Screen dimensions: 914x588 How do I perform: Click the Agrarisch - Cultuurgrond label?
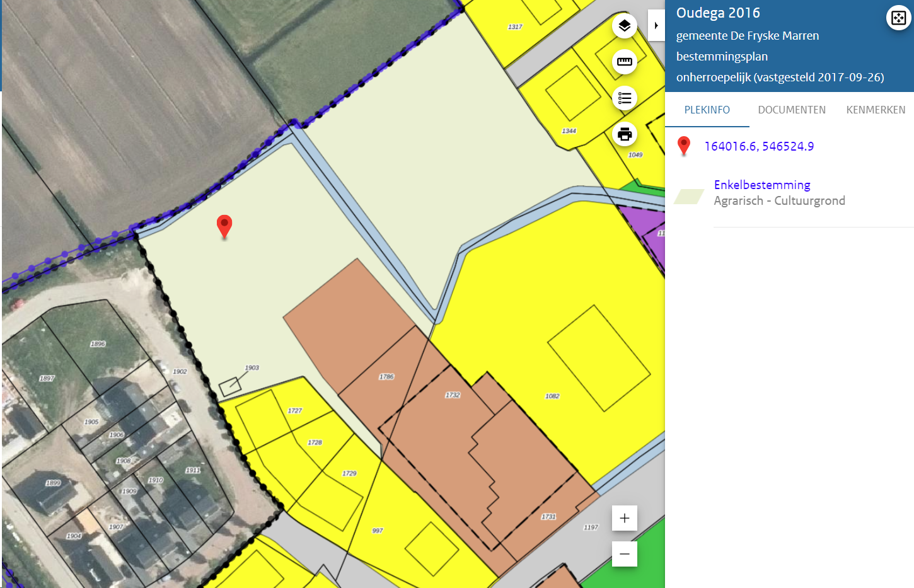tap(780, 200)
